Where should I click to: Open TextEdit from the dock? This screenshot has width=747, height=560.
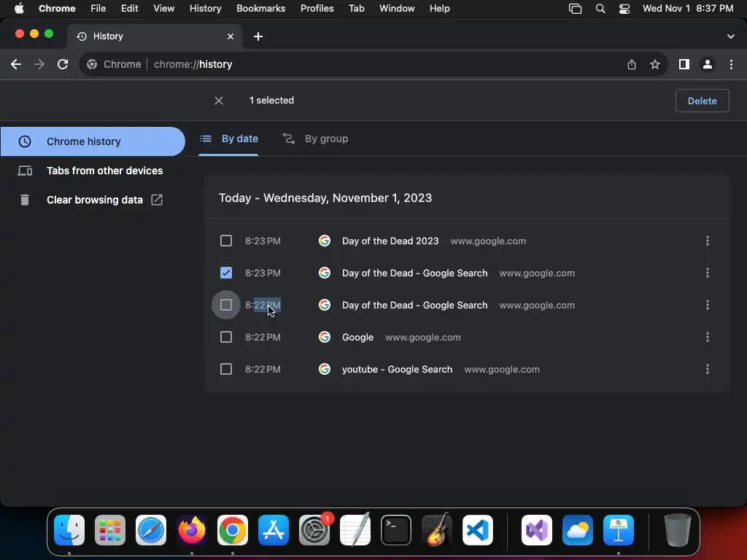point(355,530)
